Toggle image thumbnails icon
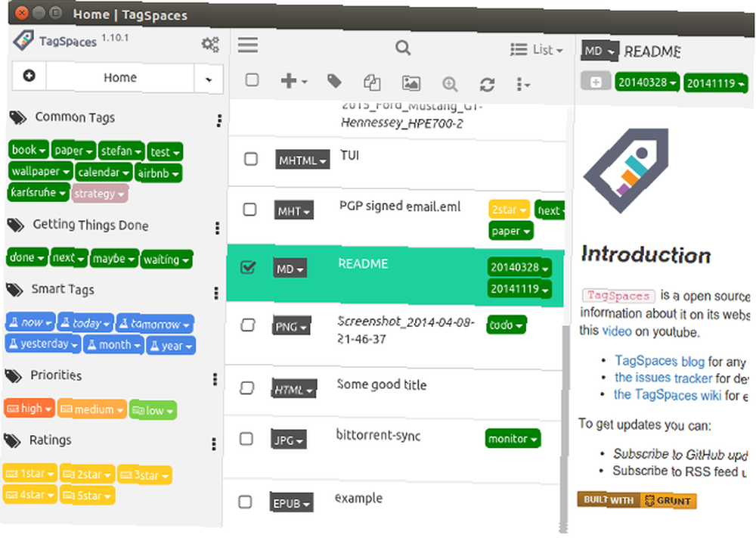Screen dimensions: 756x538 (411, 83)
